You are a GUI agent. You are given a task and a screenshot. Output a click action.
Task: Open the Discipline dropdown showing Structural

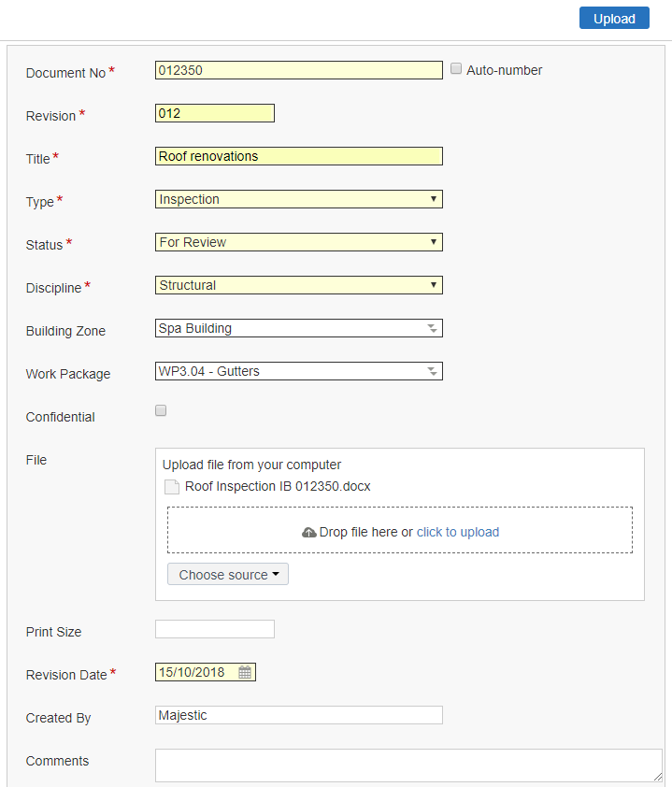point(298,285)
